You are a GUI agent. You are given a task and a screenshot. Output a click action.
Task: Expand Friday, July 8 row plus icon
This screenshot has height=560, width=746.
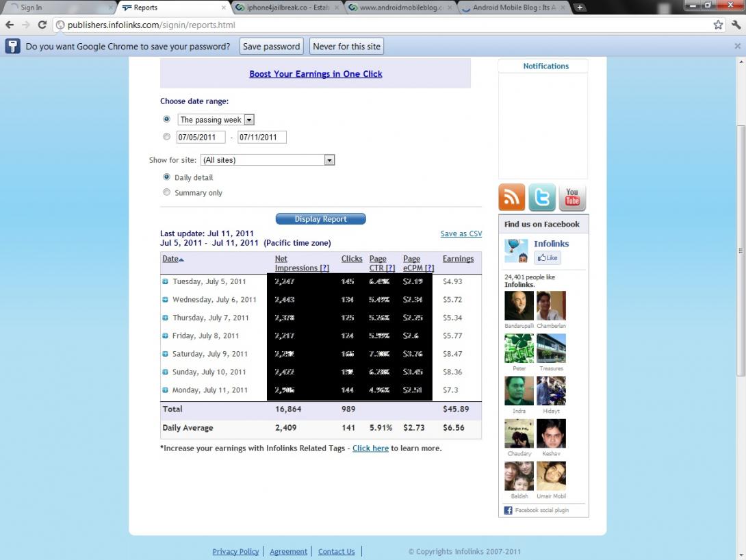pos(165,336)
